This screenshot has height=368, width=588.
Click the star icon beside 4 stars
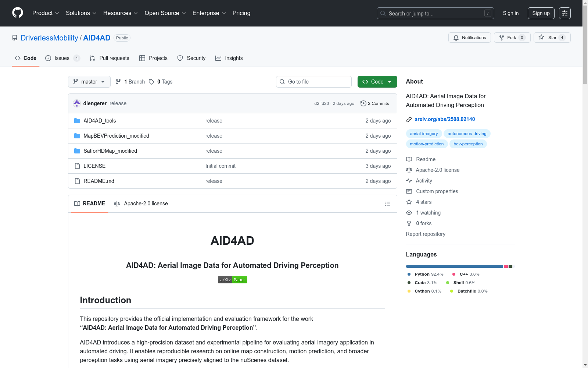pyautogui.click(x=409, y=202)
